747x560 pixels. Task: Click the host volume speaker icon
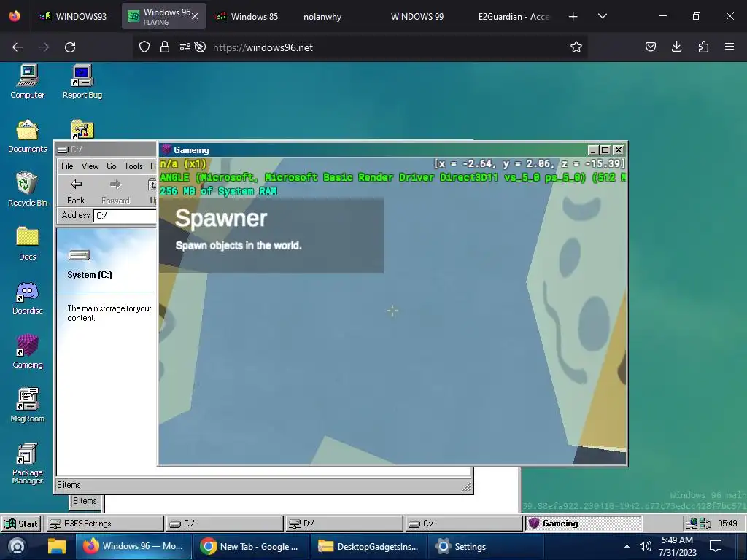[x=645, y=546]
